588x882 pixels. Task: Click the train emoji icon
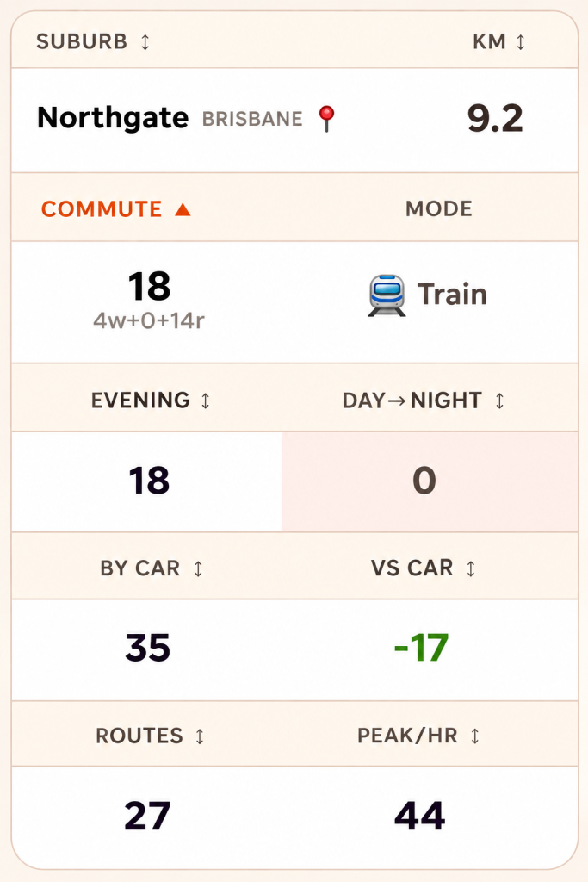(x=387, y=295)
